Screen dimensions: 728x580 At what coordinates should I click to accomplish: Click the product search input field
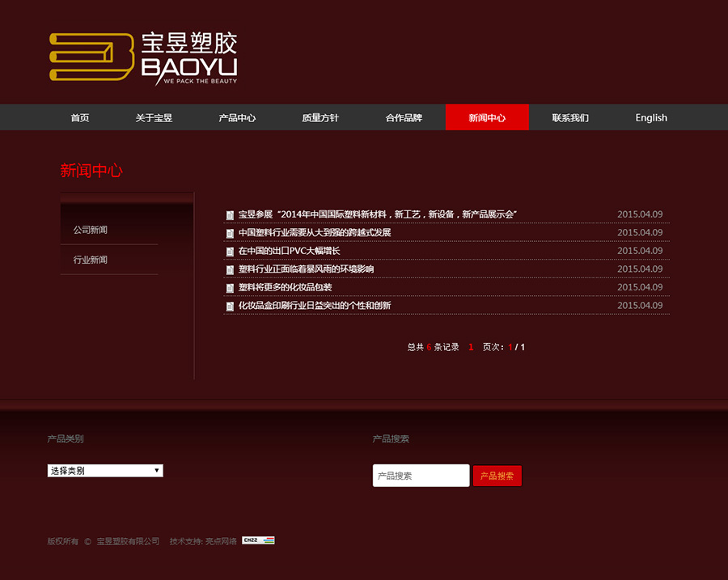421,476
